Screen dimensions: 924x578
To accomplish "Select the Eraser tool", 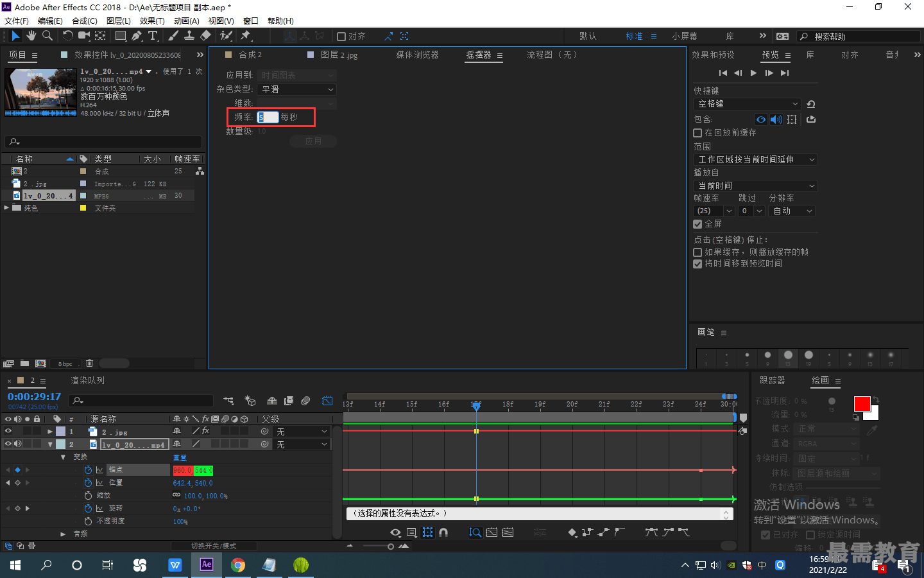I will click(205, 36).
